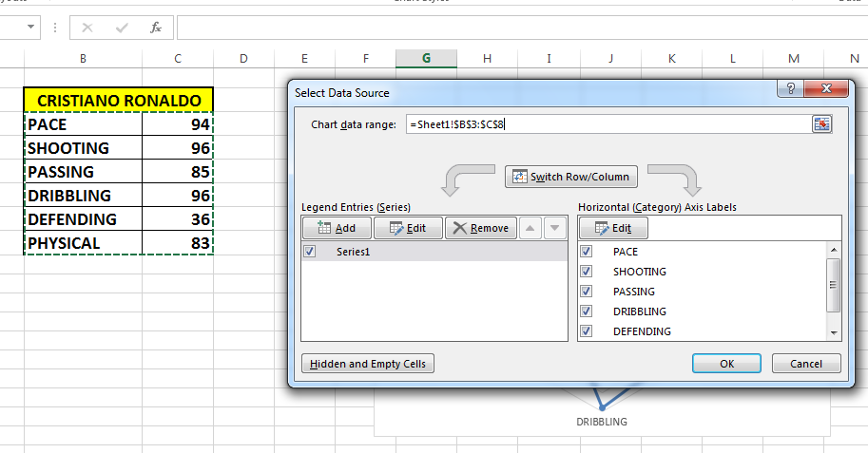Viewport: 868px width, 453px height.
Task: Click the DEFENDING cell in spreadsheet
Action: pos(83,219)
